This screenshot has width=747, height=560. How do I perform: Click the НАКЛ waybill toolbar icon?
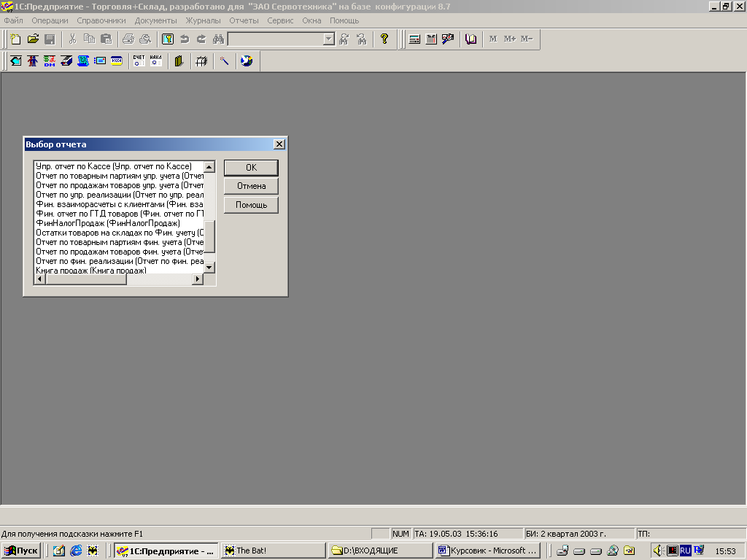coord(156,61)
